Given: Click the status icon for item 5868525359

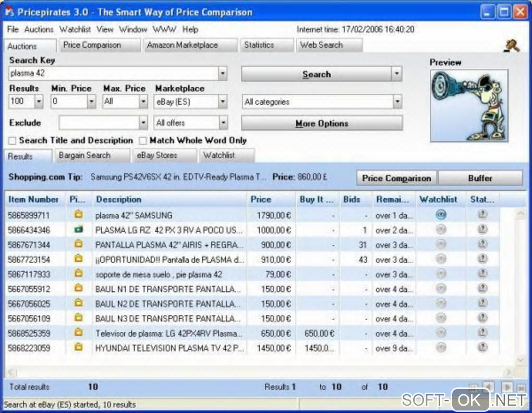Looking at the screenshot, I should tap(482, 333).
